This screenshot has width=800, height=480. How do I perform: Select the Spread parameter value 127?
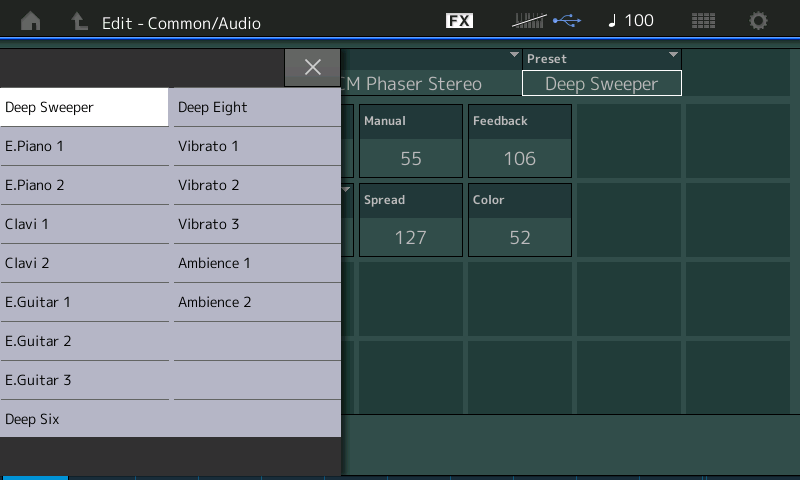pos(411,237)
